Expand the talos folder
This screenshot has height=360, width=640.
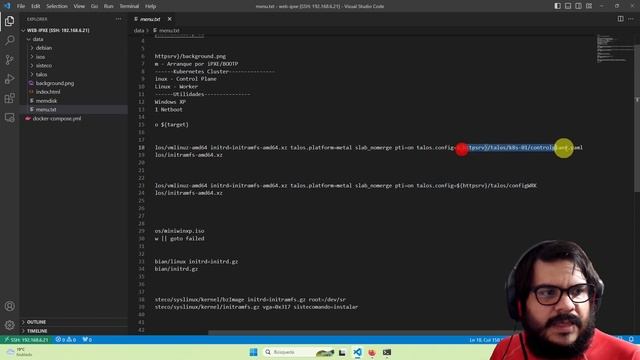pos(32,74)
